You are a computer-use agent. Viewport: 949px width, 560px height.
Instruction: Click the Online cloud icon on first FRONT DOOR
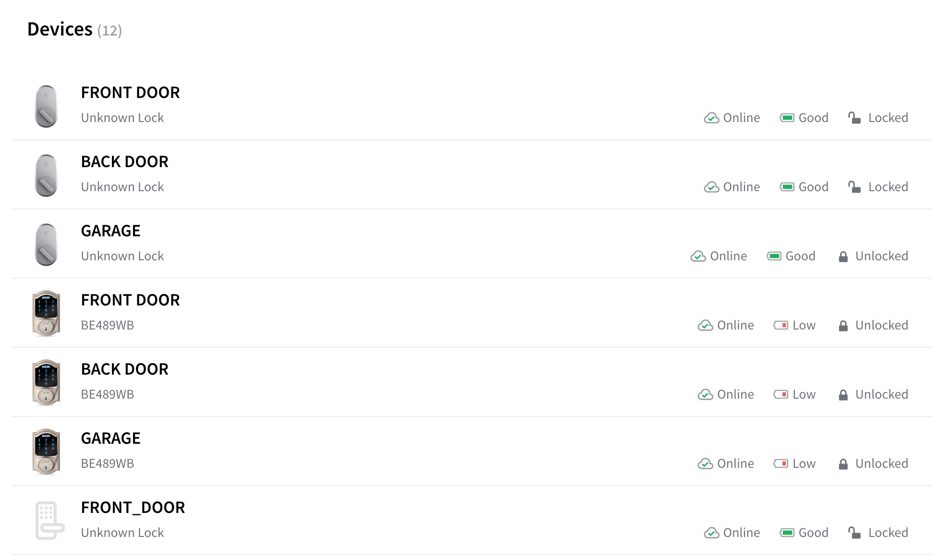click(711, 118)
